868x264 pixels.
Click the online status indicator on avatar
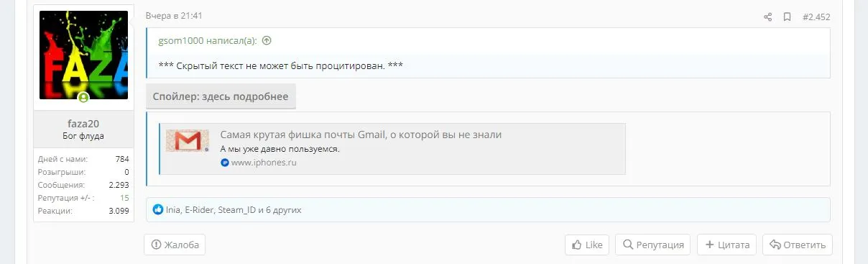pyautogui.click(x=83, y=97)
